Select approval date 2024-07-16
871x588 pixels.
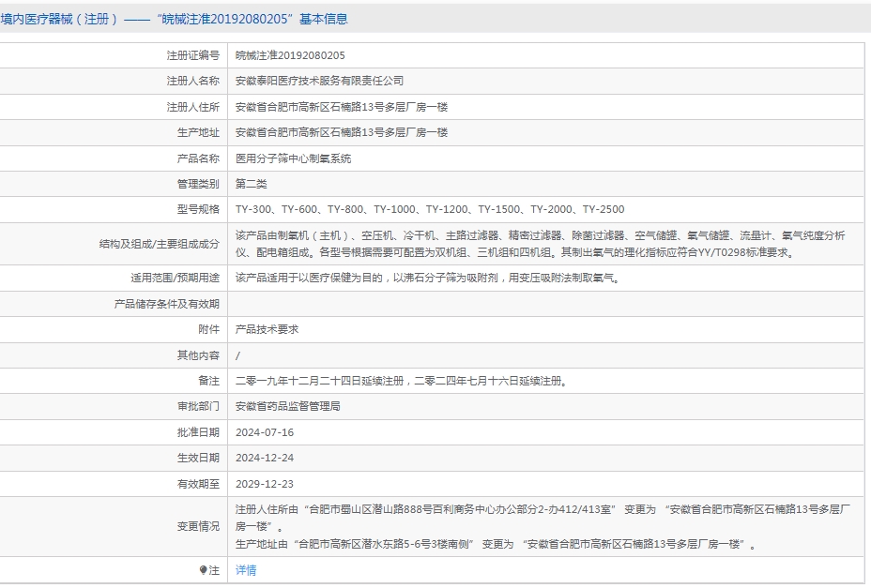coord(265,432)
